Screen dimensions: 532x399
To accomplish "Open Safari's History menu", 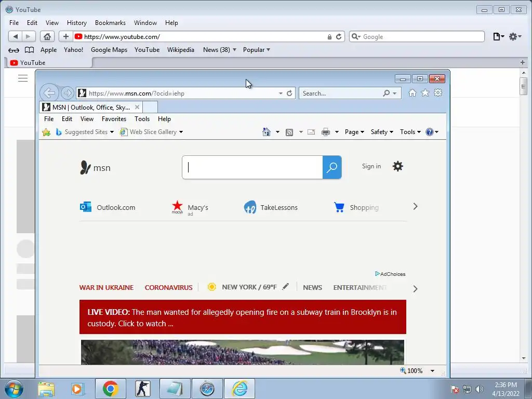I will (77, 23).
